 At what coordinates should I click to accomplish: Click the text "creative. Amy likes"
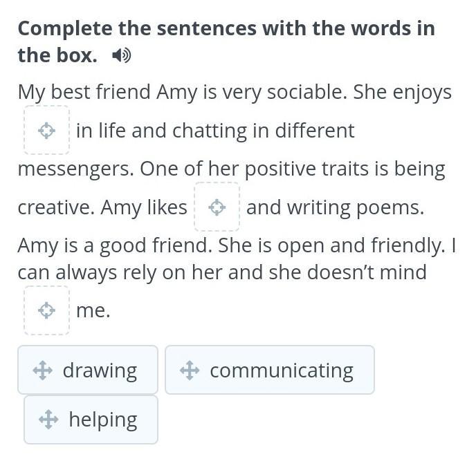click(102, 208)
